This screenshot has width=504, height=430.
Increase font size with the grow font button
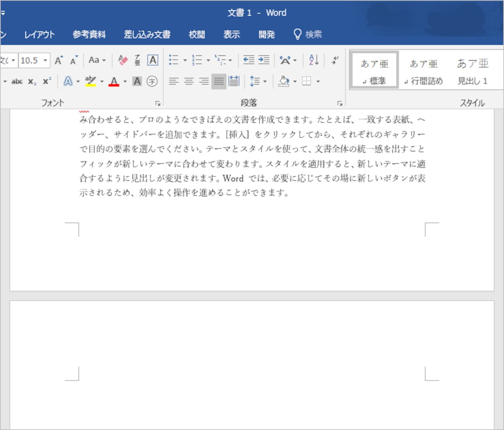59,60
